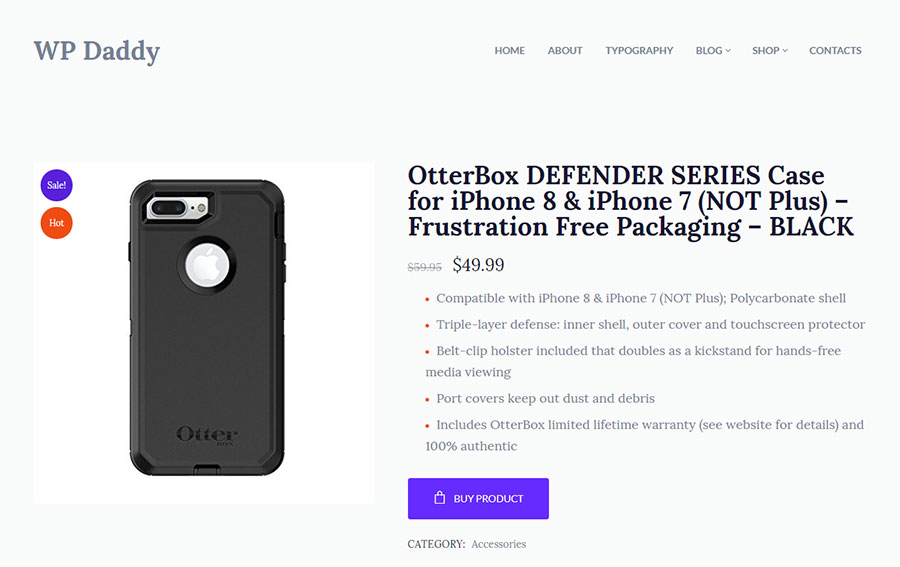
Task: Open the Home menu item
Action: pyautogui.click(x=510, y=51)
